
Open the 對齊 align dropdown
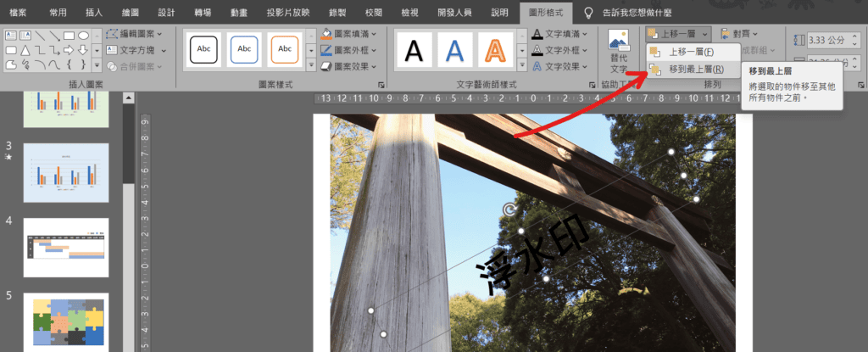(x=738, y=34)
